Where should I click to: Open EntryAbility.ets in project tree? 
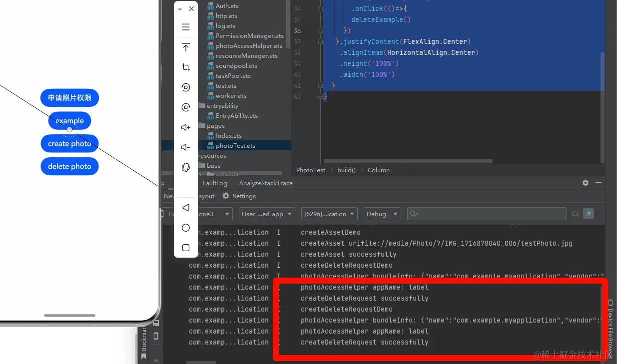(x=236, y=116)
